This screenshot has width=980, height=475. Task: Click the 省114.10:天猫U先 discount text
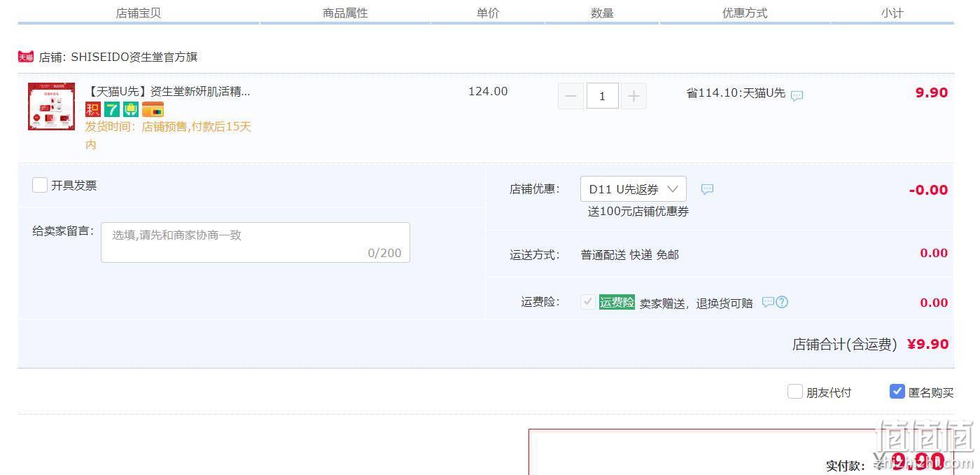[736, 93]
